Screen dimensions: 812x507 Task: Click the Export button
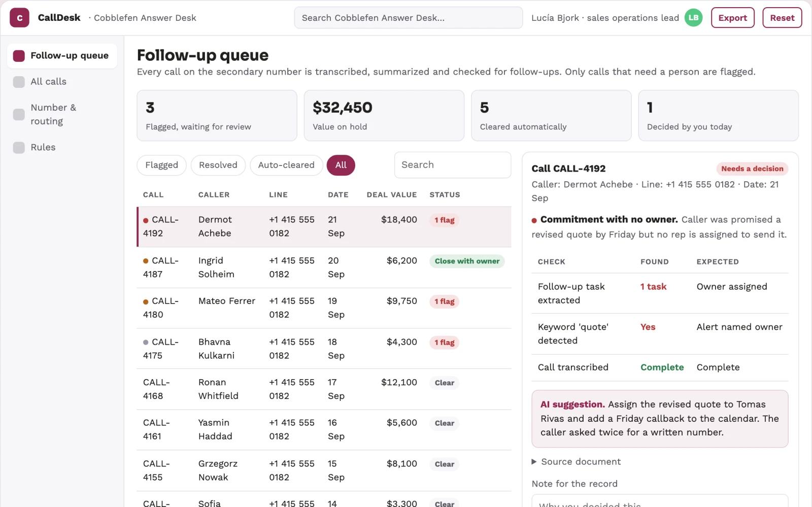click(x=733, y=18)
